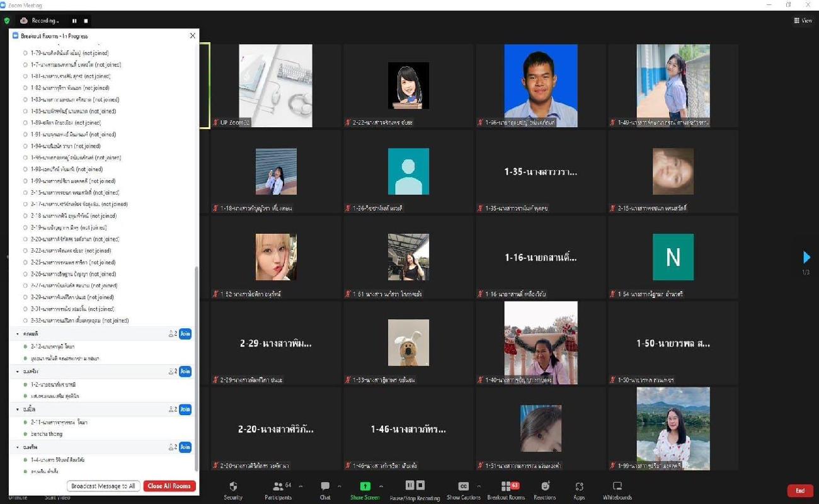Stop recording using the top-bar stop icon
The height and width of the screenshot is (504, 819).
[x=86, y=21]
